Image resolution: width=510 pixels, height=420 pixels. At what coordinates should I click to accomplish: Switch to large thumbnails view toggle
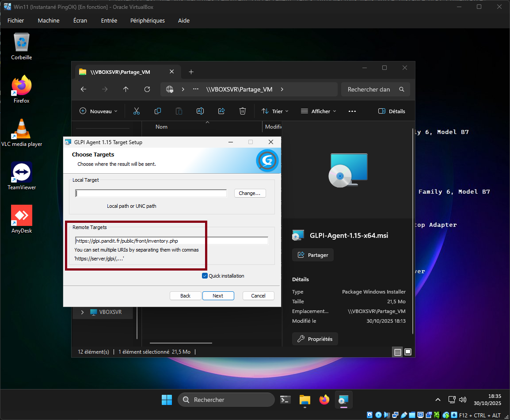coord(408,352)
